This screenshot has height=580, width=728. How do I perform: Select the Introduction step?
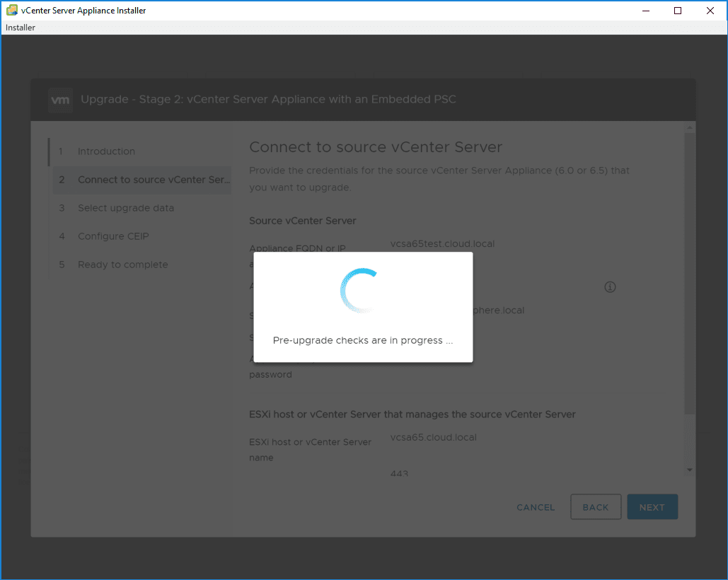tap(106, 151)
